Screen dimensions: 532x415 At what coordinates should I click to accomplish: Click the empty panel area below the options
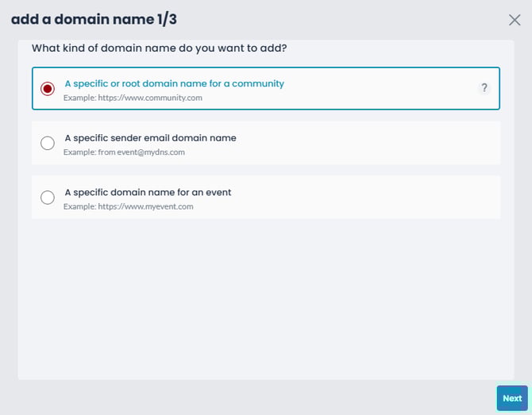[x=266, y=298]
